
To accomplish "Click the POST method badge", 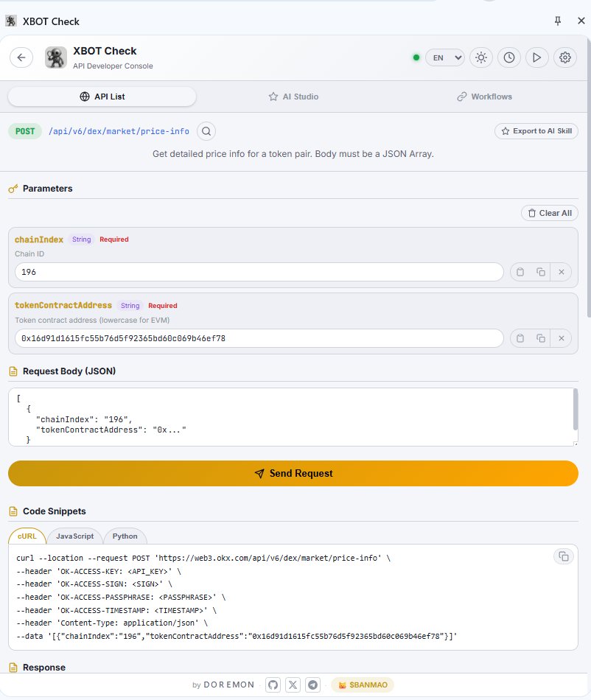I will (25, 131).
